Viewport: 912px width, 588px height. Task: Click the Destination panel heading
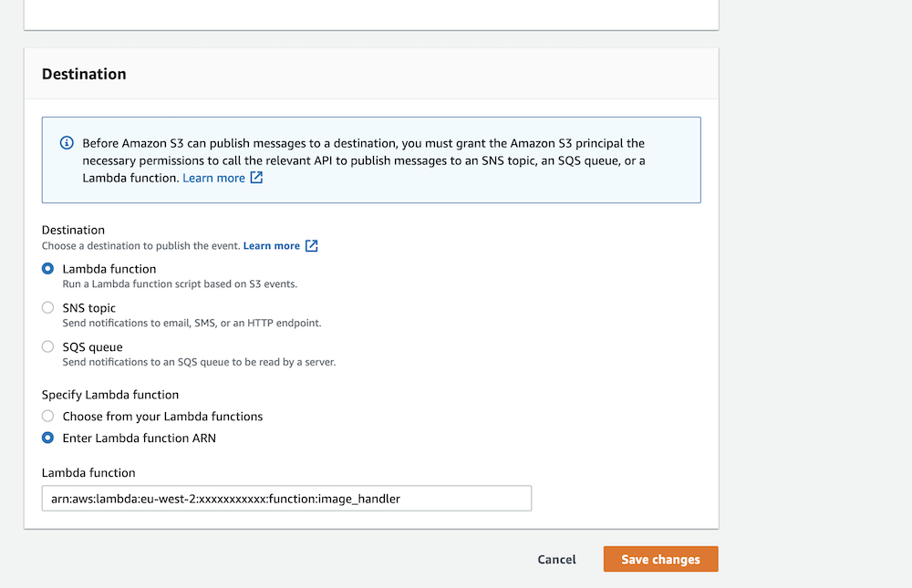coord(84,74)
